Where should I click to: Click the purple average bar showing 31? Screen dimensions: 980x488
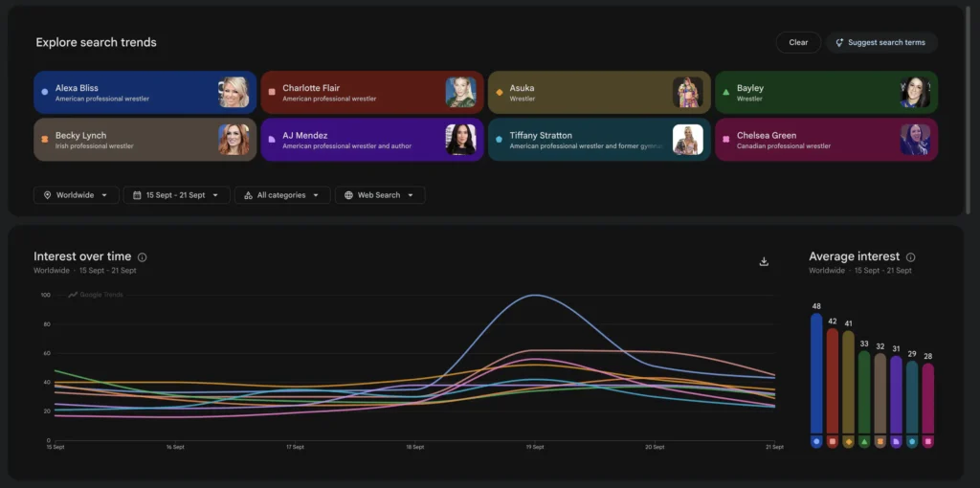(x=896, y=394)
